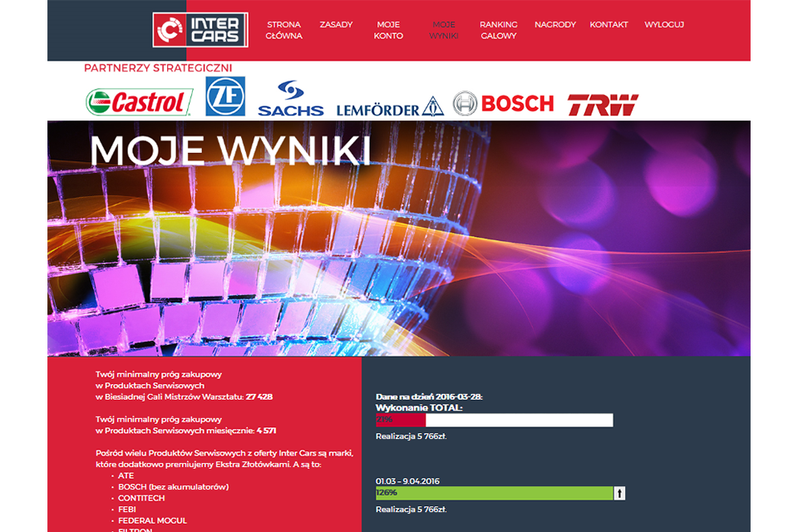The height and width of the screenshot is (532, 798).
Task: Open the Kontakt link
Action: (608, 24)
